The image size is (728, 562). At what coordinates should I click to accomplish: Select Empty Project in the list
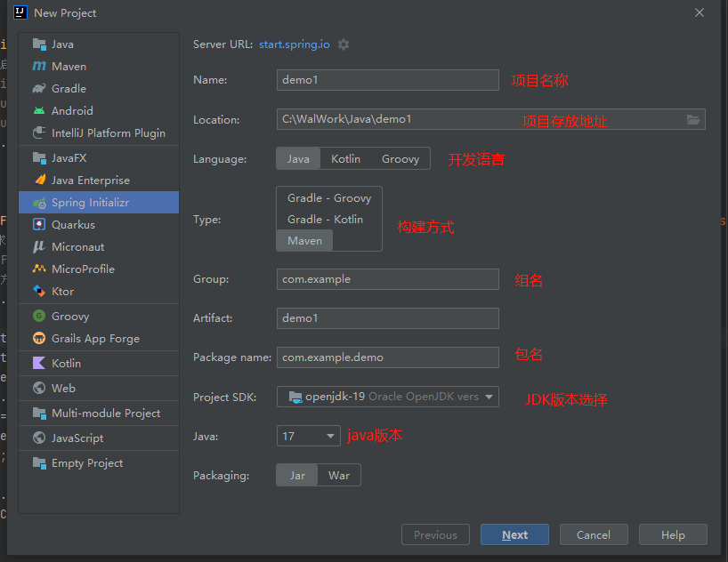pyautogui.click(x=99, y=463)
